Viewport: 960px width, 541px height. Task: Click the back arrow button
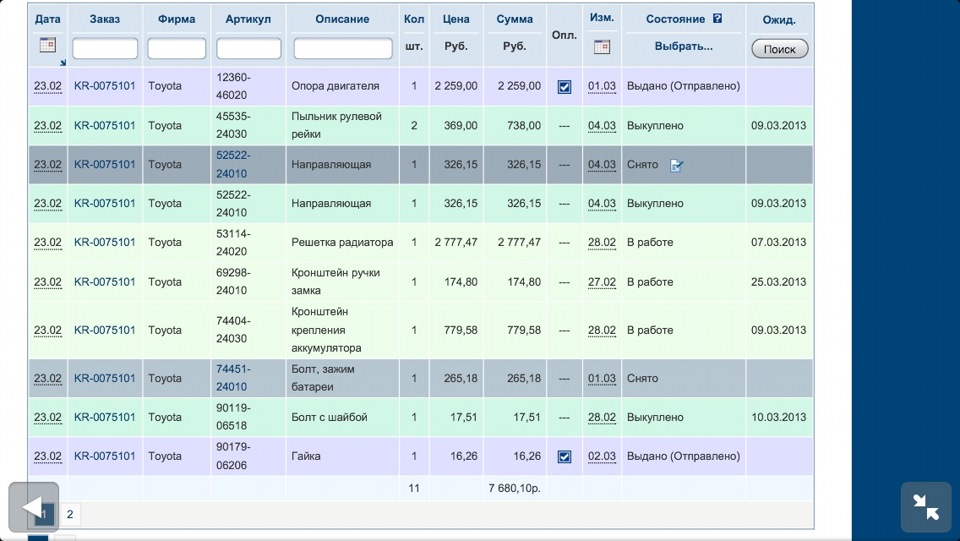[34, 507]
